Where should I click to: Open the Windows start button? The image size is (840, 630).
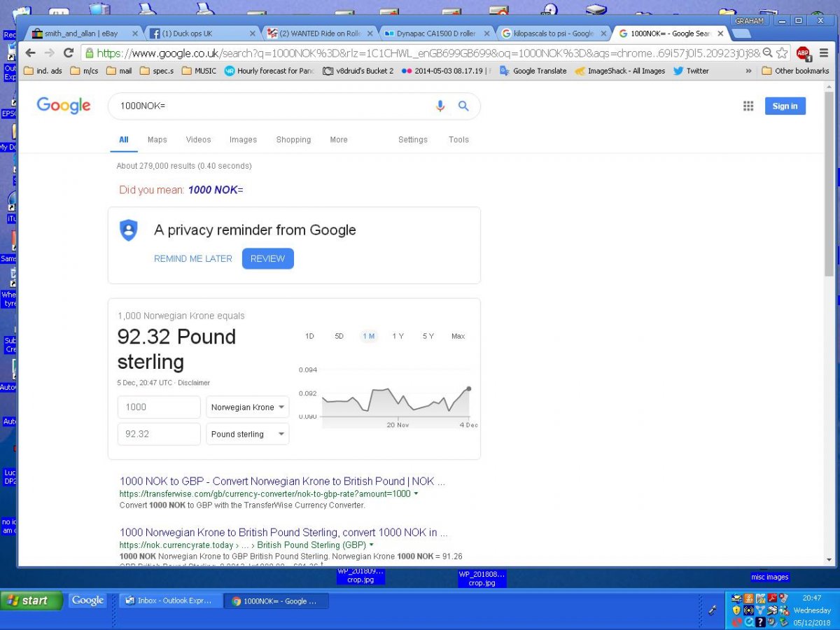pyautogui.click(x=32, y=601)
